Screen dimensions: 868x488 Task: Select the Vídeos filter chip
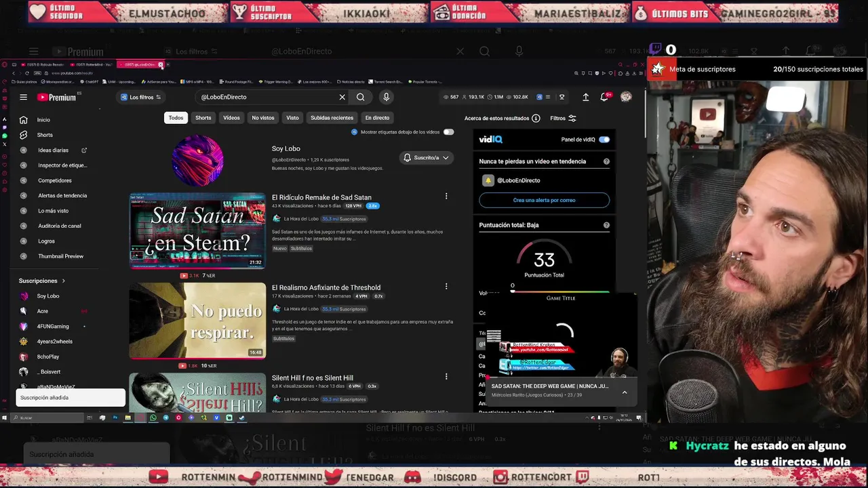[x=231, y=118]
